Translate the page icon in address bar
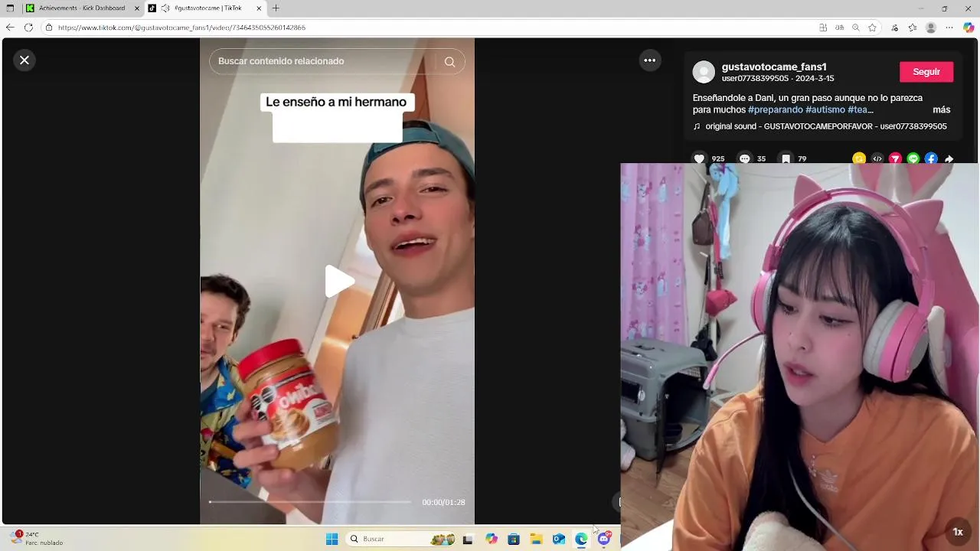The width and height of the screenshot is (980, 551). coord(840,28)
